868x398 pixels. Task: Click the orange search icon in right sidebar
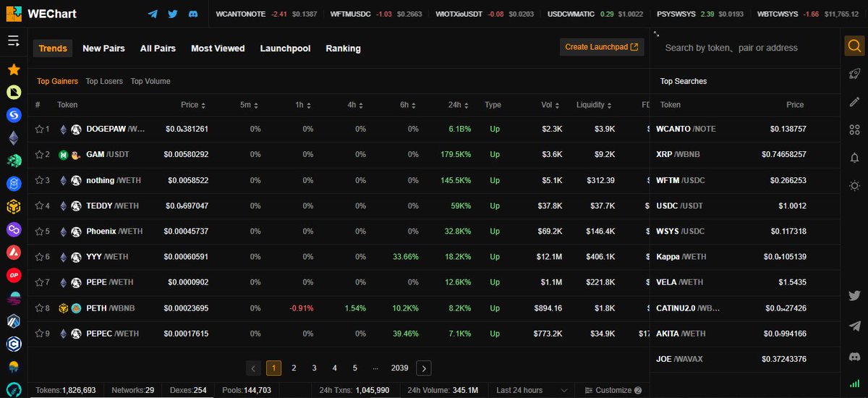pos(854,46)
